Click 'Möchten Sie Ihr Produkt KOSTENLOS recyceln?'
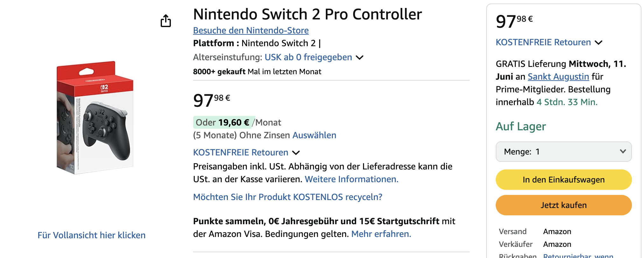The image size is (644, 258). [x=288, y=197]
